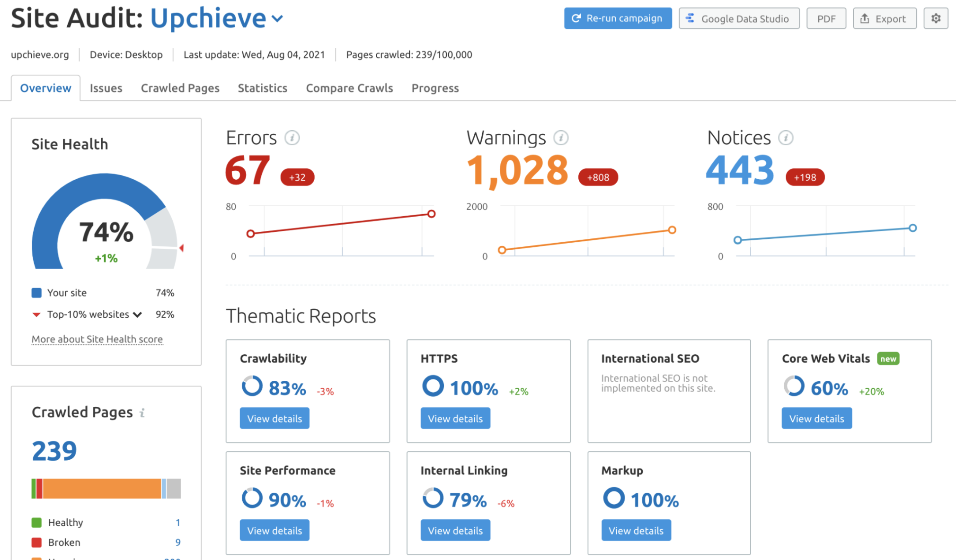The width and height of the screenshot is (956, 560).
Task: View details for Markup
Action: 636,531
